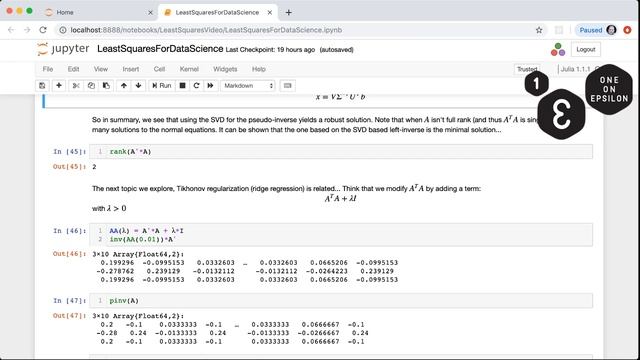Screen dimensions: 640x360
Task: Open the Help menu
Action: tap(258, 69)
